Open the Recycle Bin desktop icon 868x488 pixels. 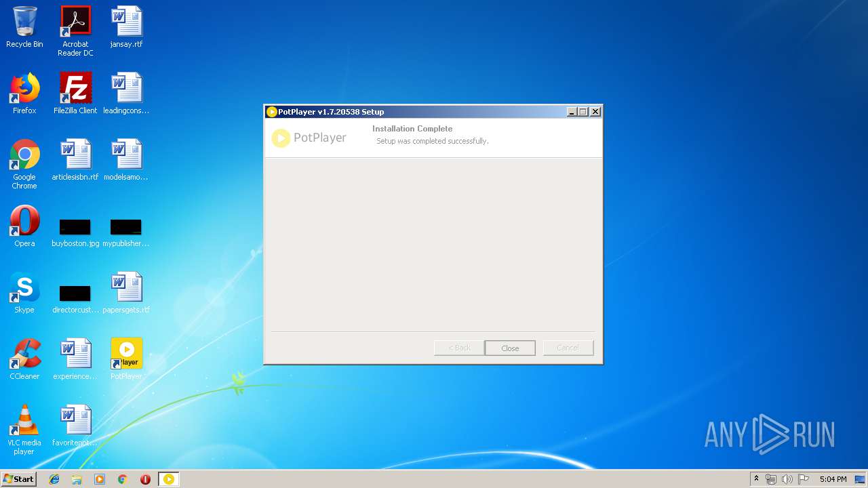[x=24, y=27]
